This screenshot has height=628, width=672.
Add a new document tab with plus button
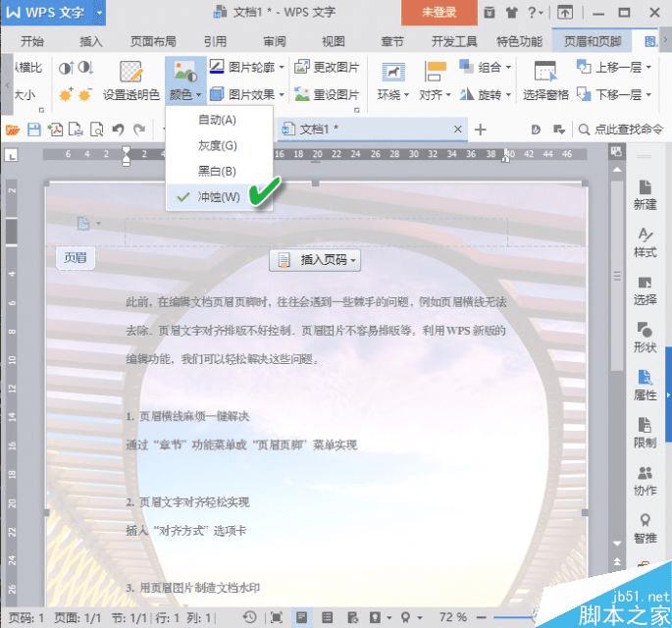[x=481, y=130]
